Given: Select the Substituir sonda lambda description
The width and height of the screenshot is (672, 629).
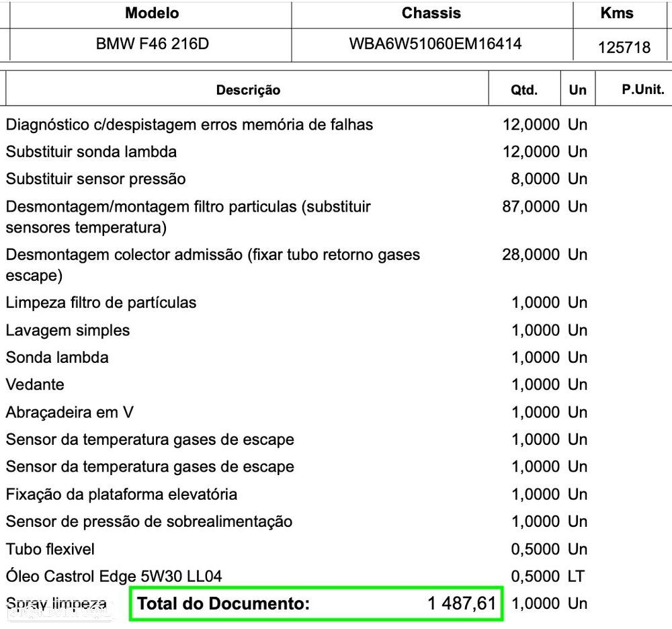Looking at the screenshot, I should 91,152.
